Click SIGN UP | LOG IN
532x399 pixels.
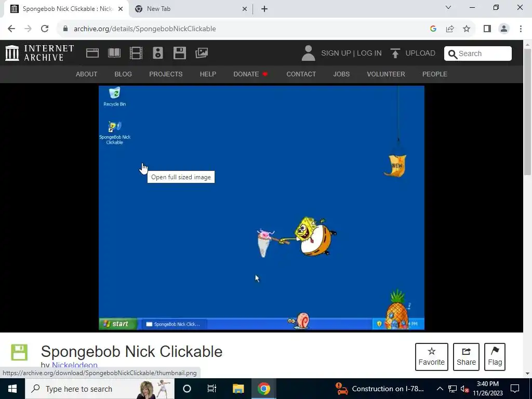(x=351, y=54)
